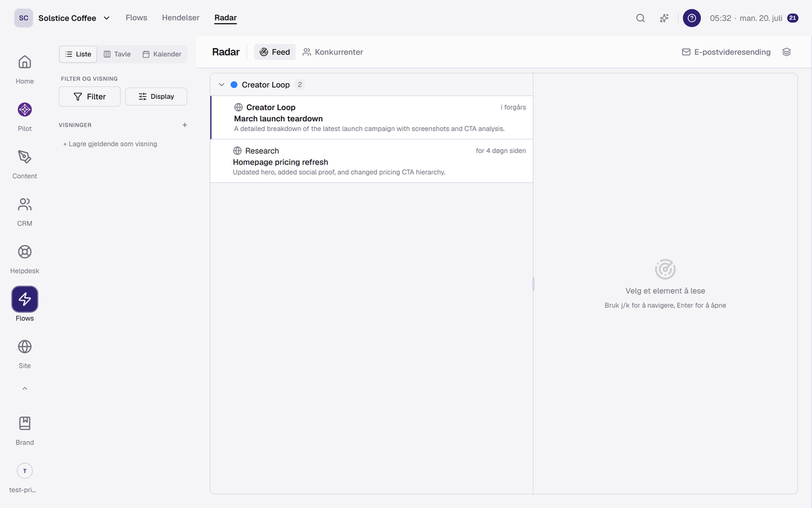Collapse the sidebar with the up chevron

[x=24, y=389]
